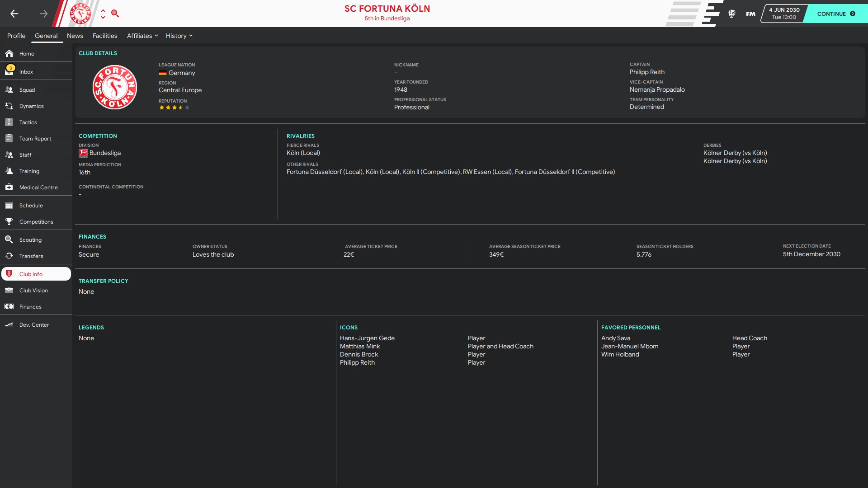868x488 pixels.
Task: Click the date and time display
Action: (x=784, y=14)
